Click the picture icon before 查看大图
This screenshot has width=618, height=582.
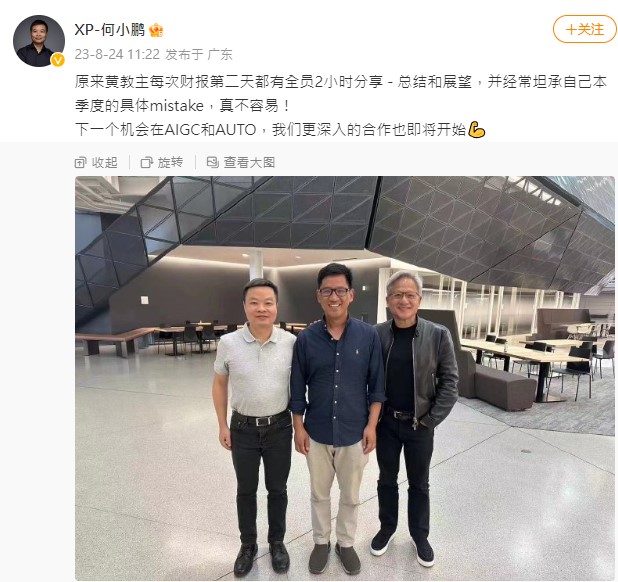pos(213,162)
